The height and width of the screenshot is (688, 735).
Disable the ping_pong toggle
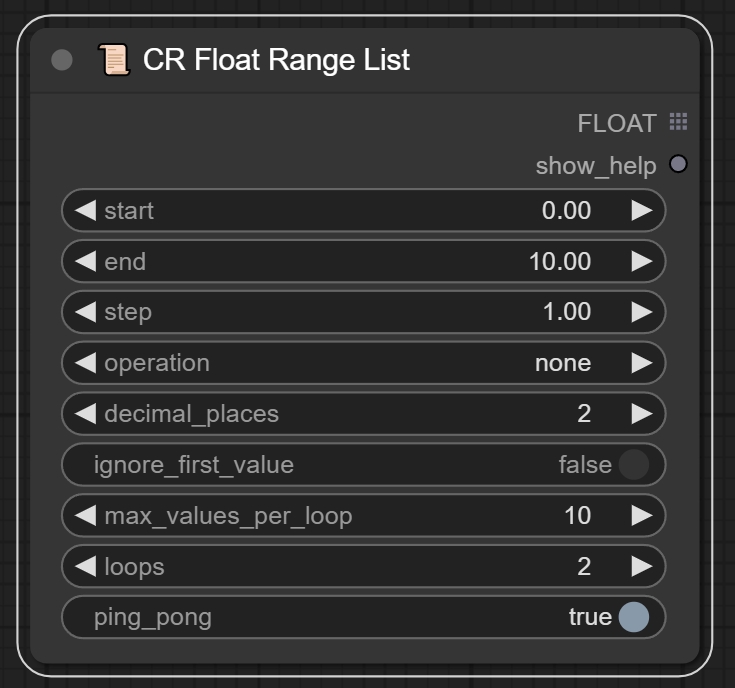[x=633, y=617]
